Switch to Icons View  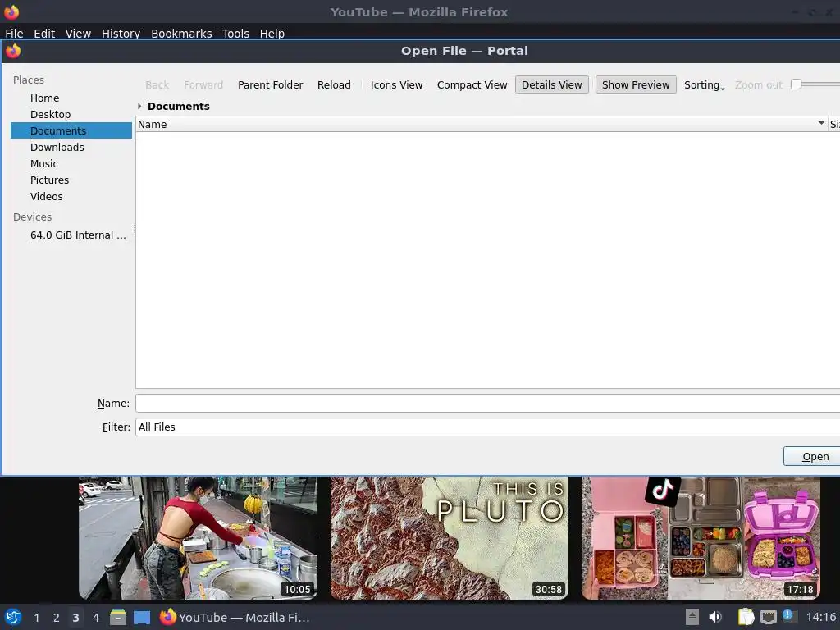click(x=396, y=84)
